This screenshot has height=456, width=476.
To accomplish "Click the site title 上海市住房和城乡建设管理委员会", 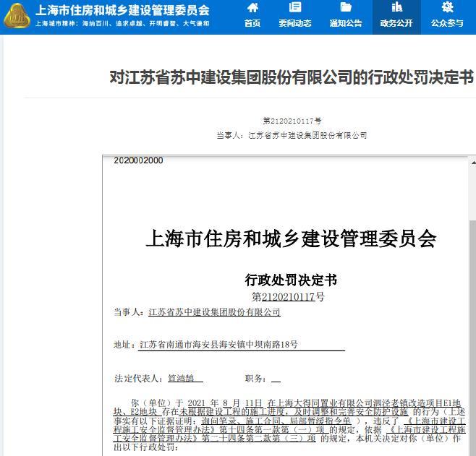I will [123, 10].
